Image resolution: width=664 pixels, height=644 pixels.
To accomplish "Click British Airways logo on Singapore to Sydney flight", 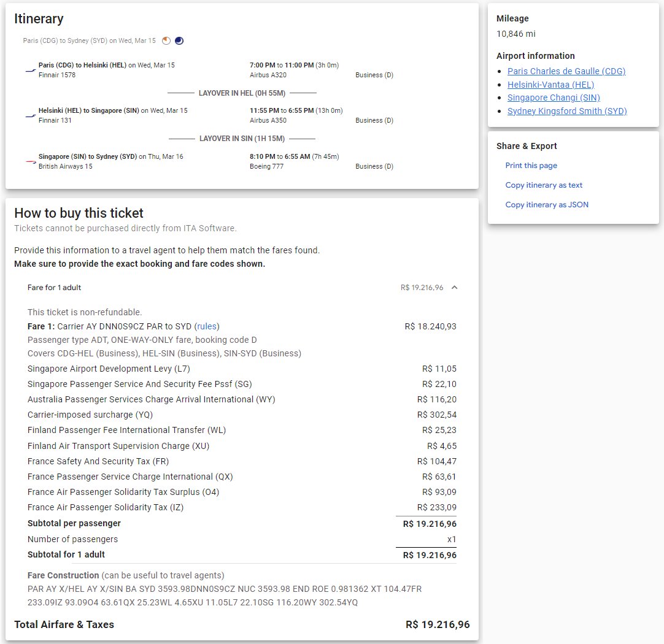I will coord(30,162).
